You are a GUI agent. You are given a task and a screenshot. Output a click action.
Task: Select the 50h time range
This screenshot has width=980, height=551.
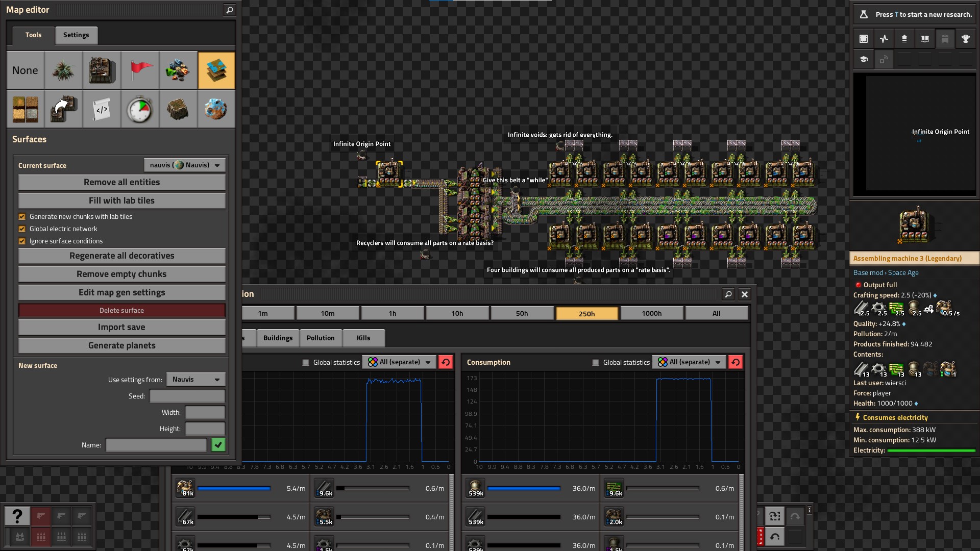(x=522, y=313)
